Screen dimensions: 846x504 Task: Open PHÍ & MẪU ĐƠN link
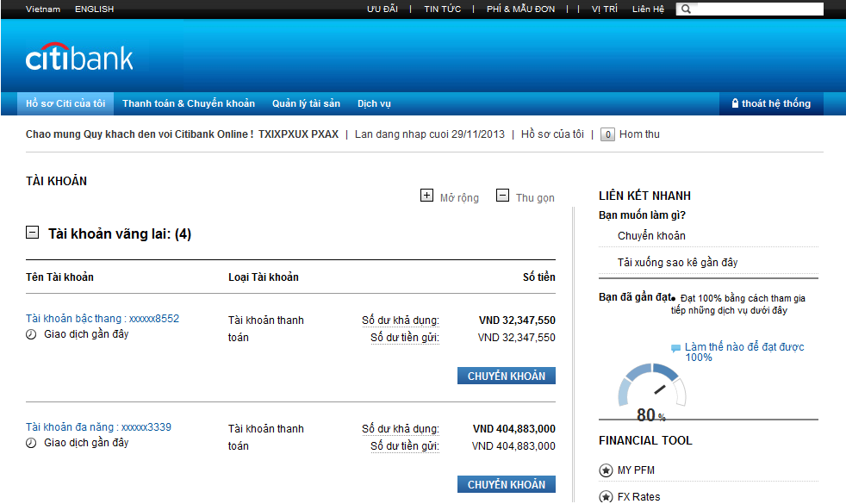(x=520, y=9)
